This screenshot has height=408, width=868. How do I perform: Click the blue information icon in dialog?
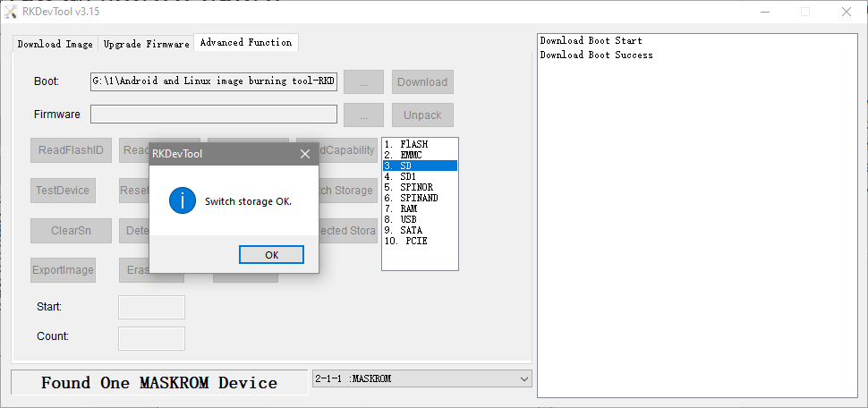pos(183,200)
